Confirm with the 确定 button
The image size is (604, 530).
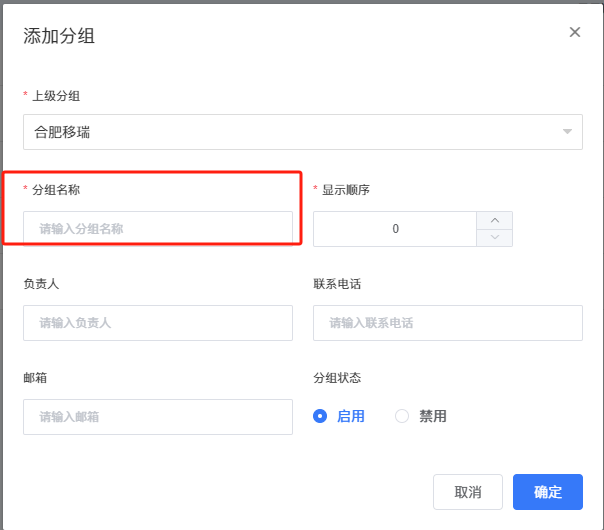click(x=547, y=492)
